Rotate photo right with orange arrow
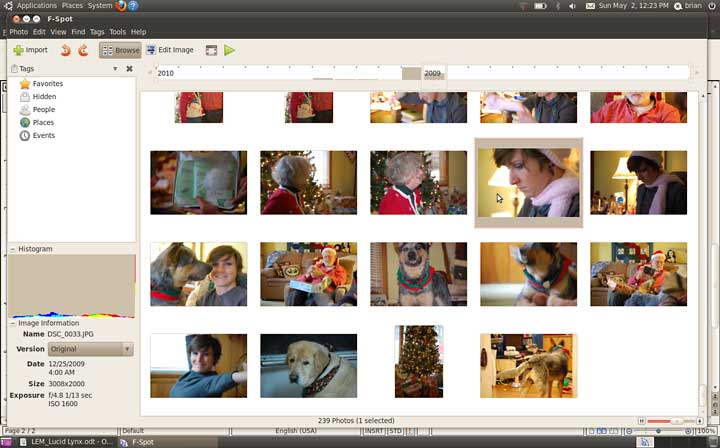This screenshot has height=448, width=720. 83,50
